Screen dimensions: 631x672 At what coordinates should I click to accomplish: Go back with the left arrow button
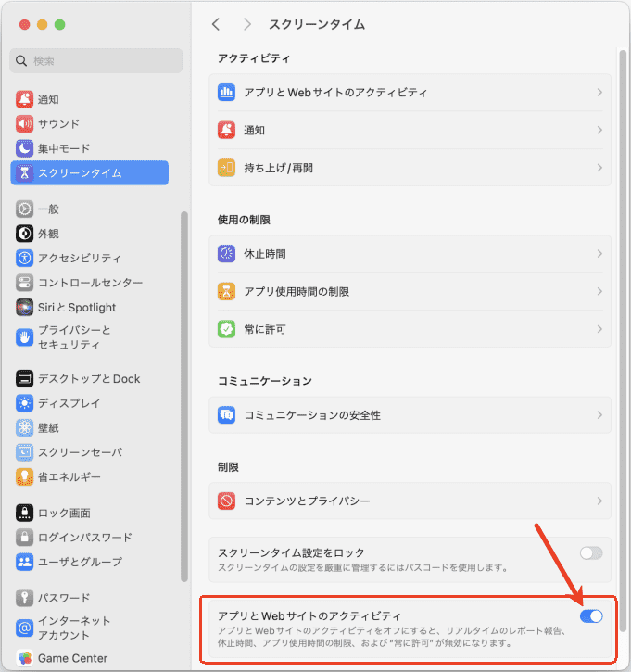point(216,24)
